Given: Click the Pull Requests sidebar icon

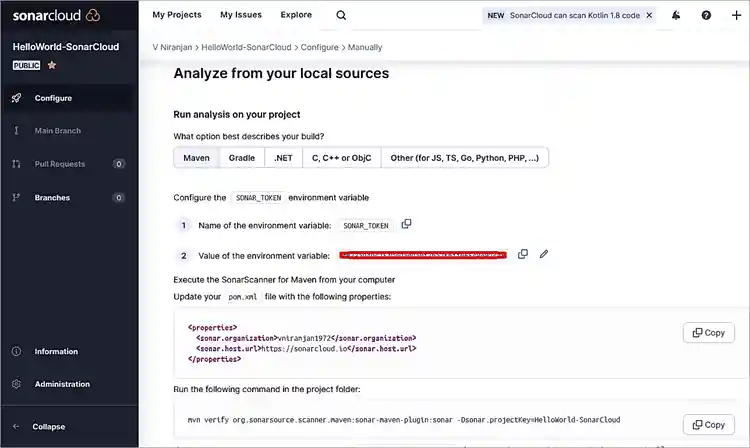Looking at the screenshot, I should (x=16, y=164).
